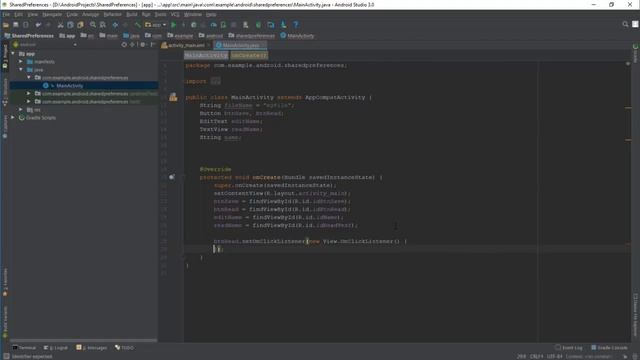Click the project tree horizontal scrollbar
This screenshot has width=640, height=360.
(x=83, y=340)
